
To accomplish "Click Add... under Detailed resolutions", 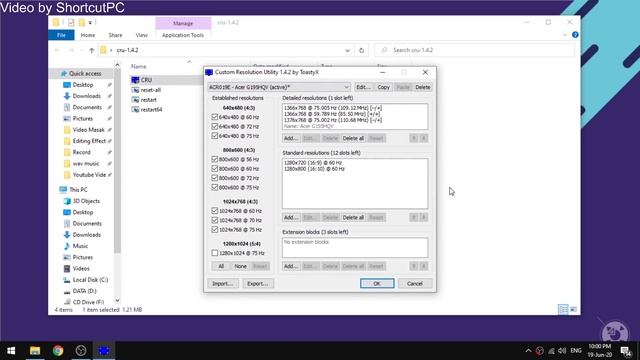I will (x=291, y=138).
